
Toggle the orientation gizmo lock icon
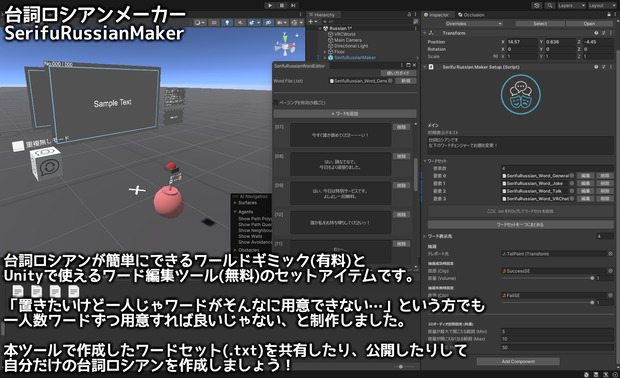point(297,35)
